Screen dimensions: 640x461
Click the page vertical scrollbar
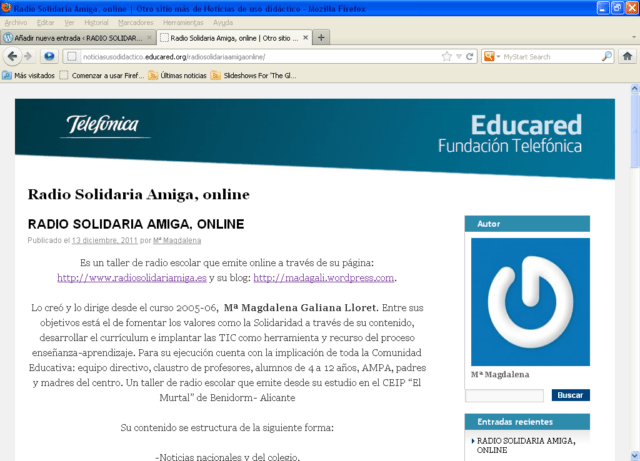pos(634,300)
